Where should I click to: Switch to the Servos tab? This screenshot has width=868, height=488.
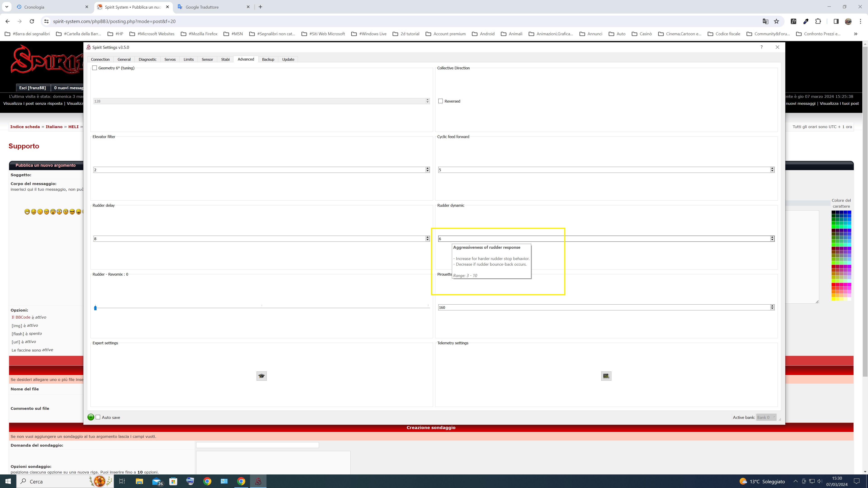coord(170,59)
